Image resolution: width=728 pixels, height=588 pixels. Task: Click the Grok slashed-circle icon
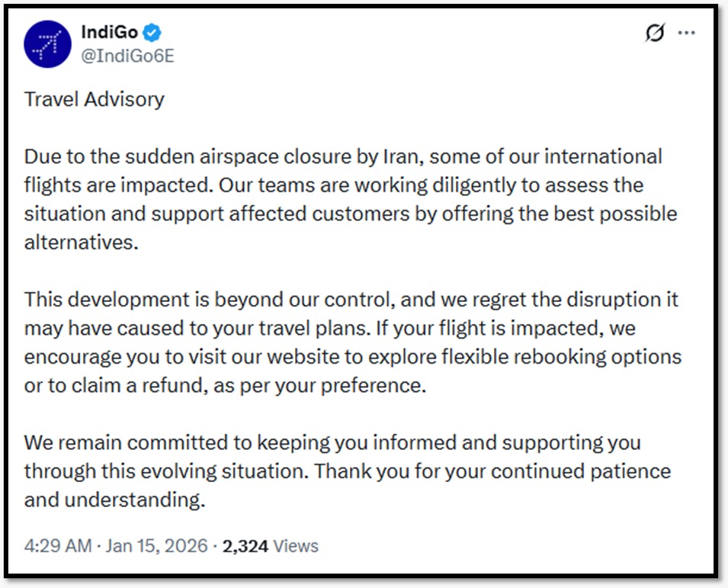coord(654,34)
